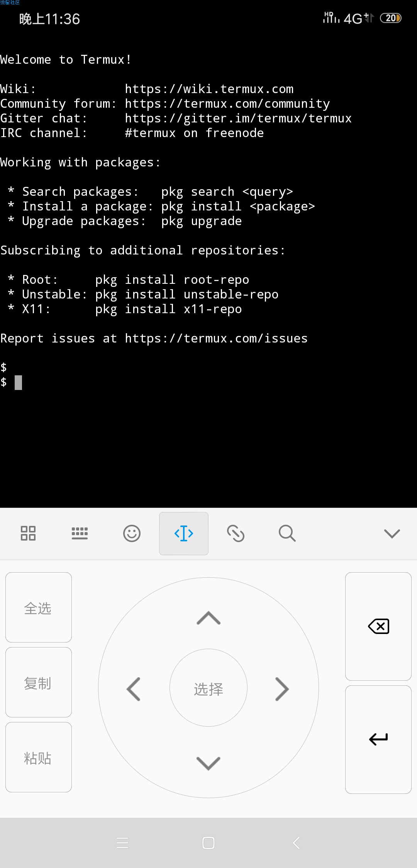This screenshot has height=868, width=417.
Task: Move cursor down with the down arrow
Action: [x=208, y=763]
